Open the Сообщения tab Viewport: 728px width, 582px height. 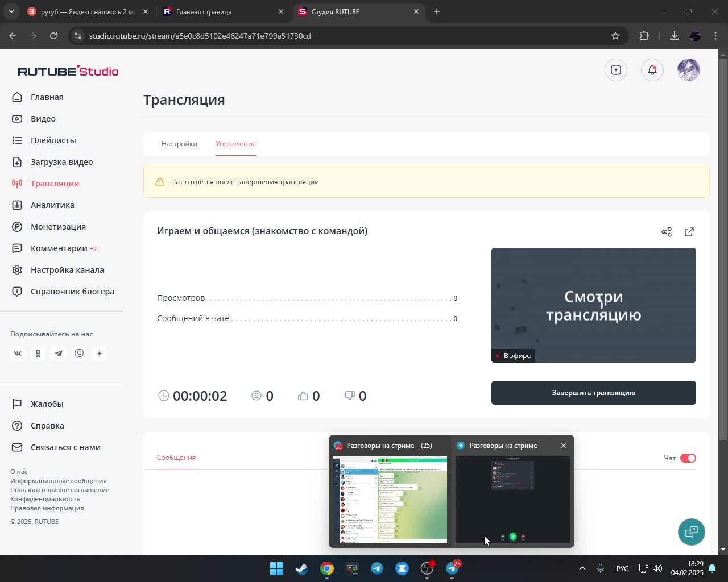coord(176,458)
